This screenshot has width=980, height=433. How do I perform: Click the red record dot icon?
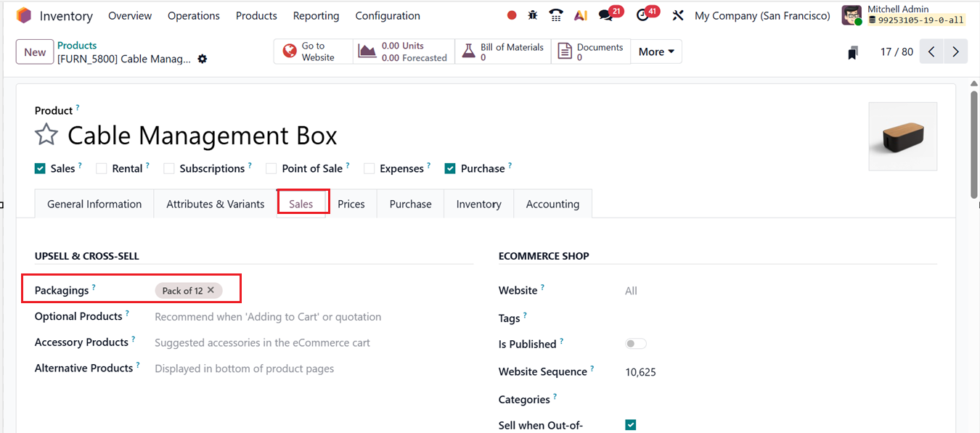512,15
